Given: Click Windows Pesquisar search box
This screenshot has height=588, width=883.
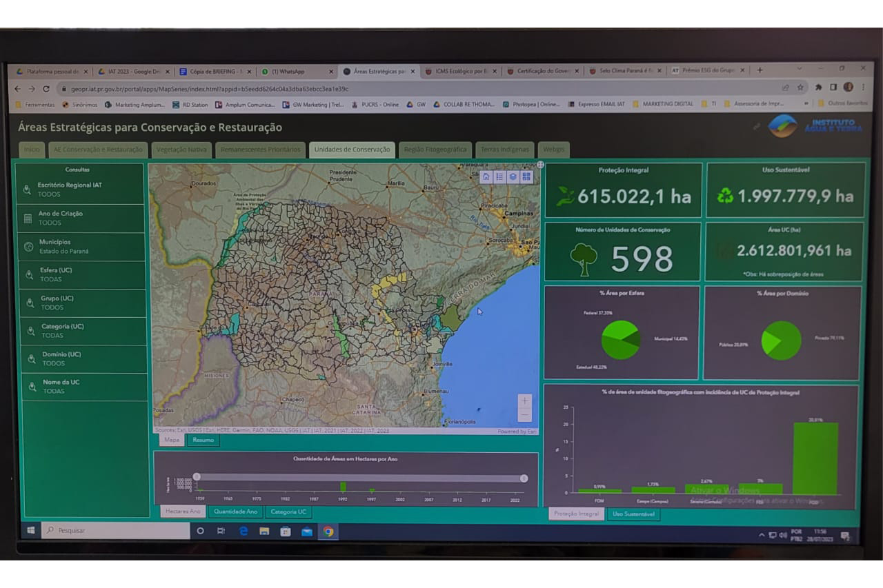Looking at the screenshot, I should tap(116, 531).
